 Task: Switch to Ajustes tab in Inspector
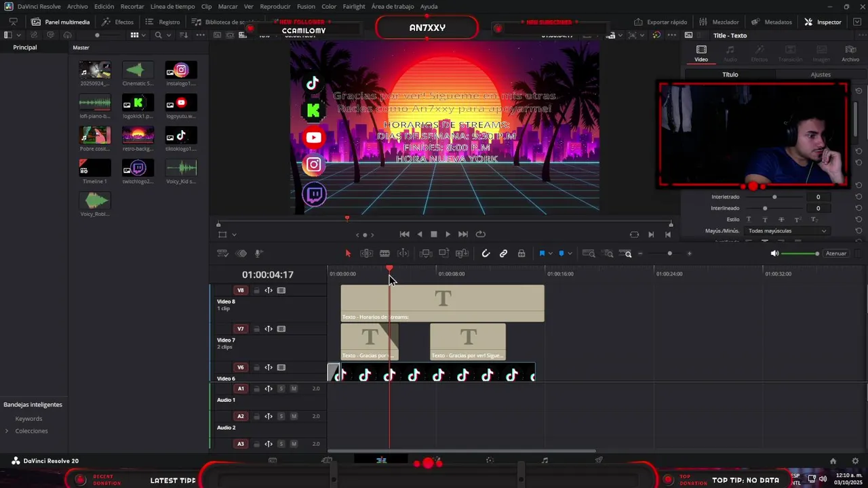pyautogui.click(x=821, y=75)
